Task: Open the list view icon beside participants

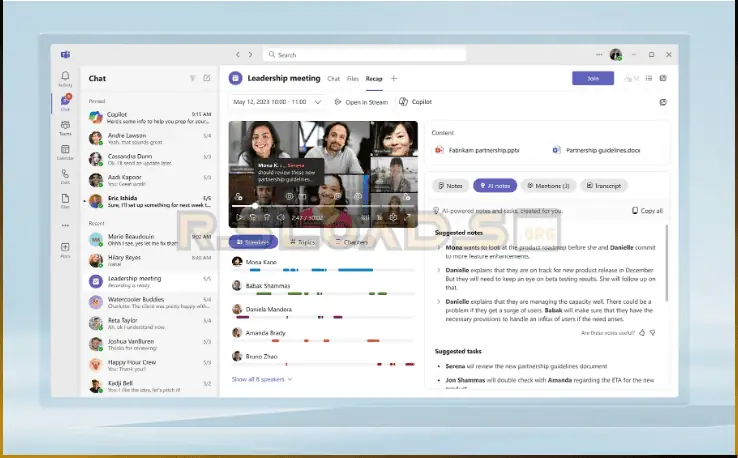Action: (649, 78)
